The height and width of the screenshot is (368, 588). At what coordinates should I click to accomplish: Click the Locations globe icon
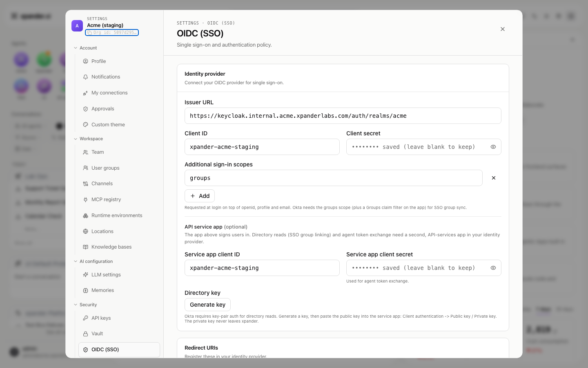pyautogui.click(x=86, y=231)
